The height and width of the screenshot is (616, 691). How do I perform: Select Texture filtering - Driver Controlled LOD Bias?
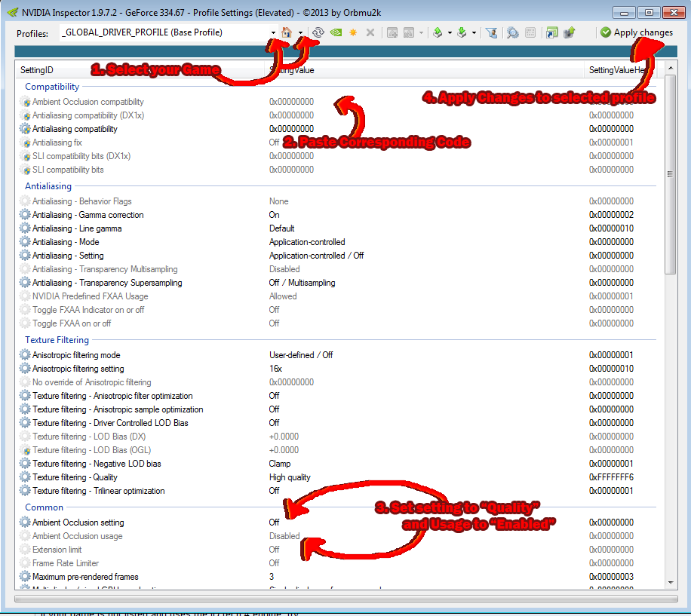(x=110, y=423)
